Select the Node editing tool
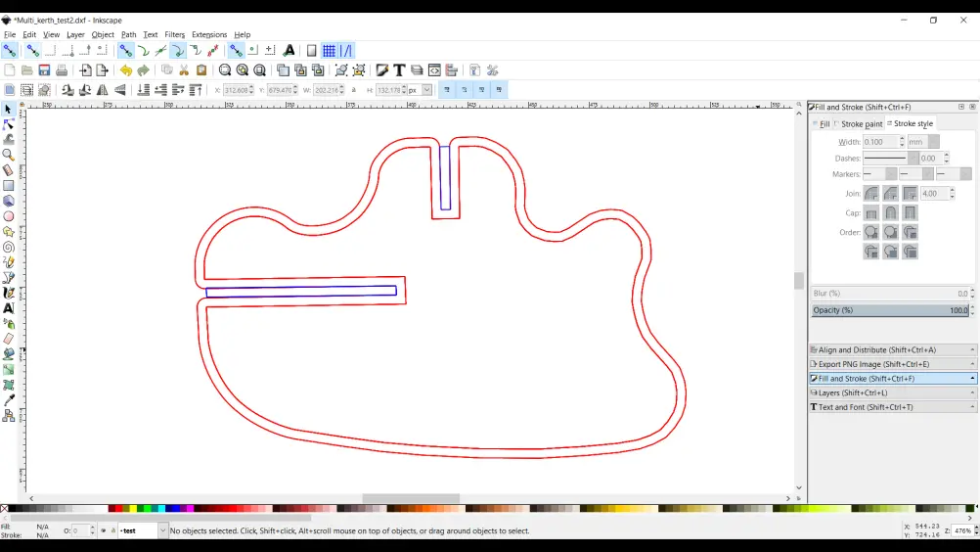This screenshot has width=980, height=552. pos(9,123)
